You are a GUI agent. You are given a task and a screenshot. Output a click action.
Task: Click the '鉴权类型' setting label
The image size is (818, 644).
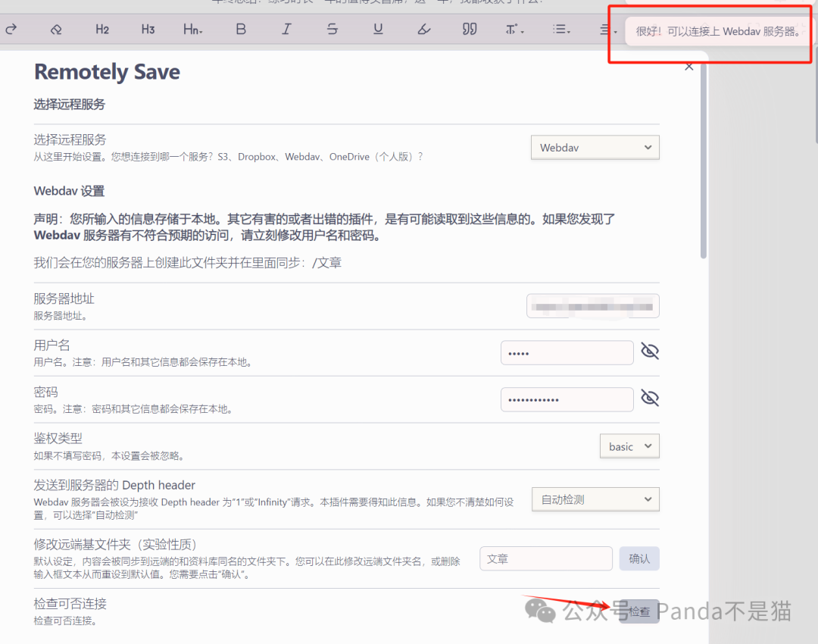tap(58, 439)
